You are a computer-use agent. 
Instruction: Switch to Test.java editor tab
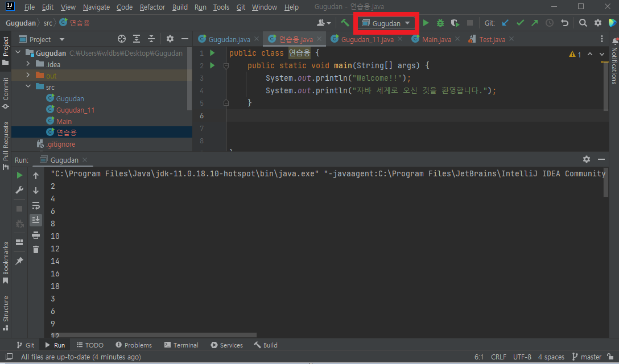tap(492, 39)
